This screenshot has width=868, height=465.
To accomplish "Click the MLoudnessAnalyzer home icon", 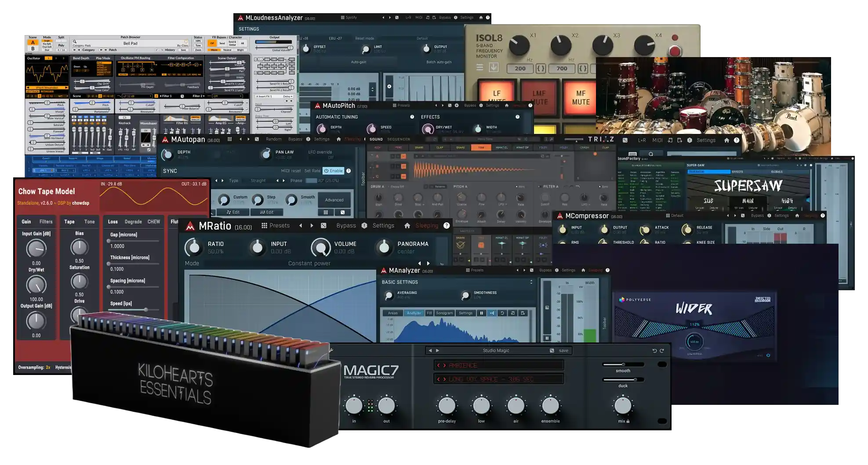I will coord(481,18).
